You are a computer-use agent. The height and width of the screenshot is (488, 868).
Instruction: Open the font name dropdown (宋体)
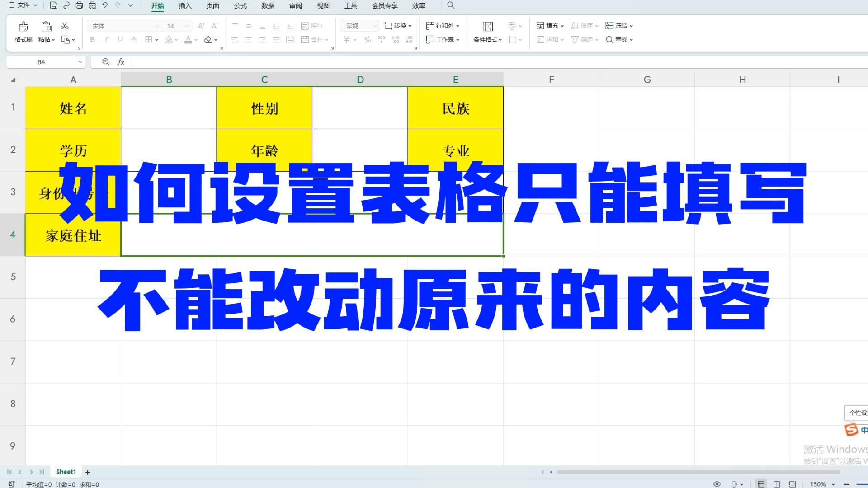tap(157, 26)
